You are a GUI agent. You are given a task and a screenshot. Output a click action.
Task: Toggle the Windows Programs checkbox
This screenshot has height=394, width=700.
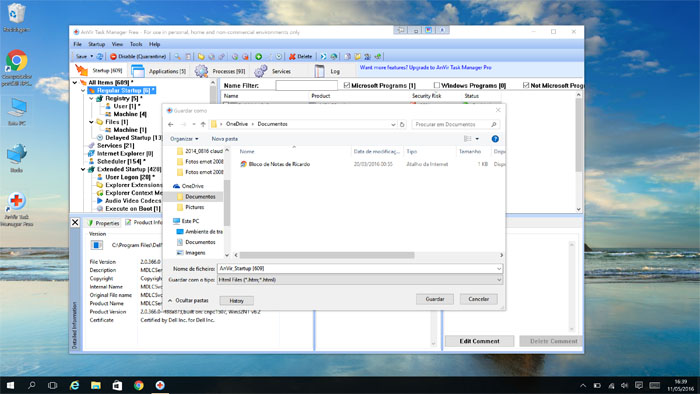[x=437, y=85]
